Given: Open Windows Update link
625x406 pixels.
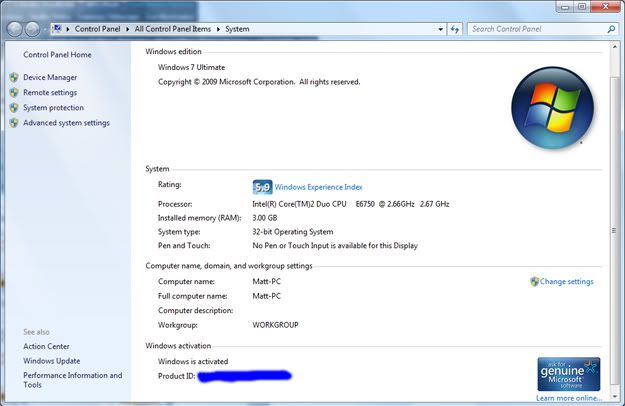Looking at the screenshot, I should (x=51, y=361).
